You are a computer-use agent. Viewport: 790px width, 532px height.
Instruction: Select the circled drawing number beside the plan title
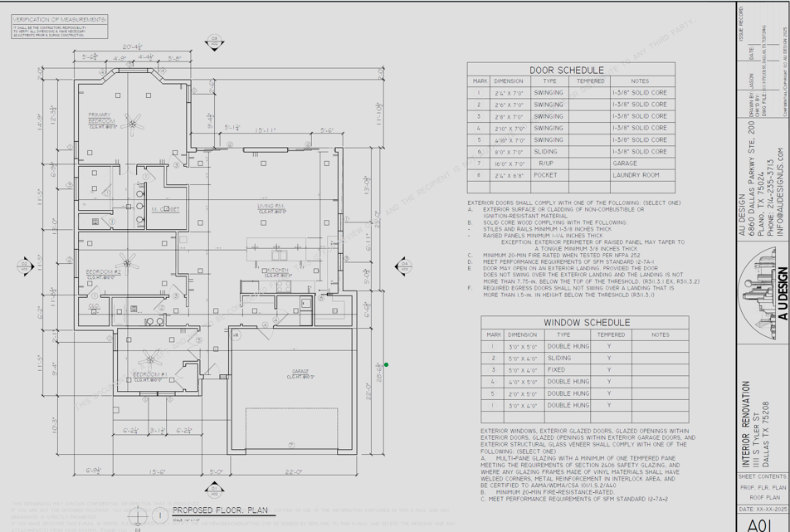point(160,515)
